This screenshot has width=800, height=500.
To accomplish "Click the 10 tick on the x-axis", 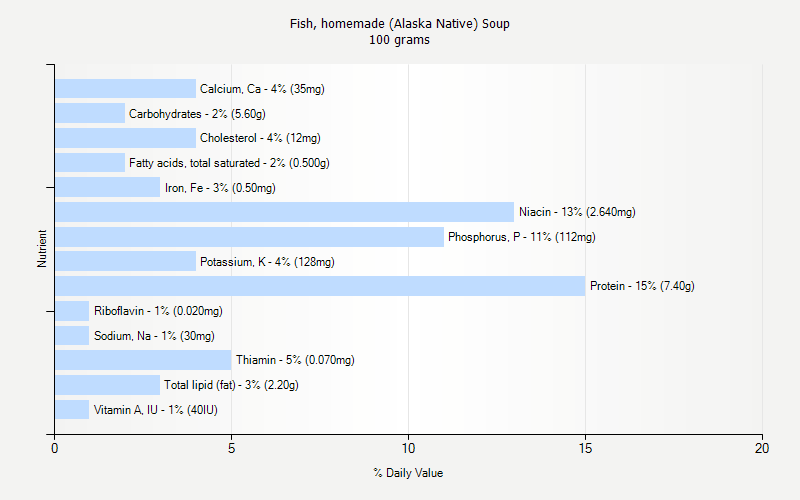I will pyautogui.click(x=408, y=449).
